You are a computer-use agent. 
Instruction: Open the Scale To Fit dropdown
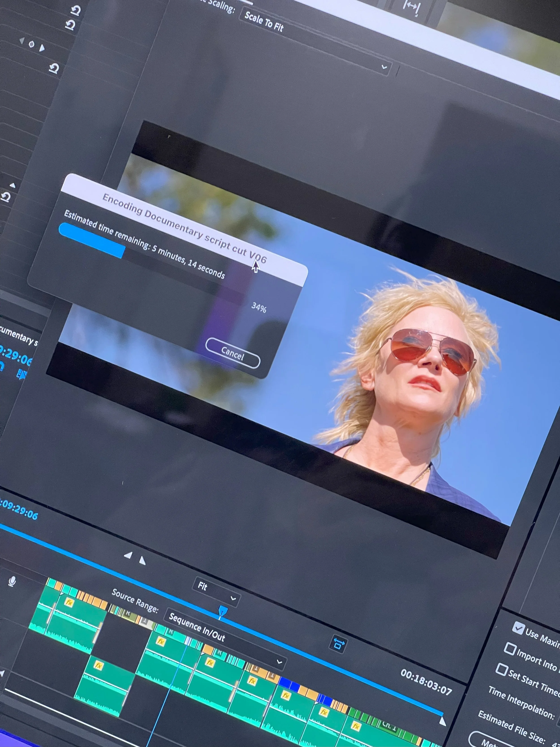[316, 41]
